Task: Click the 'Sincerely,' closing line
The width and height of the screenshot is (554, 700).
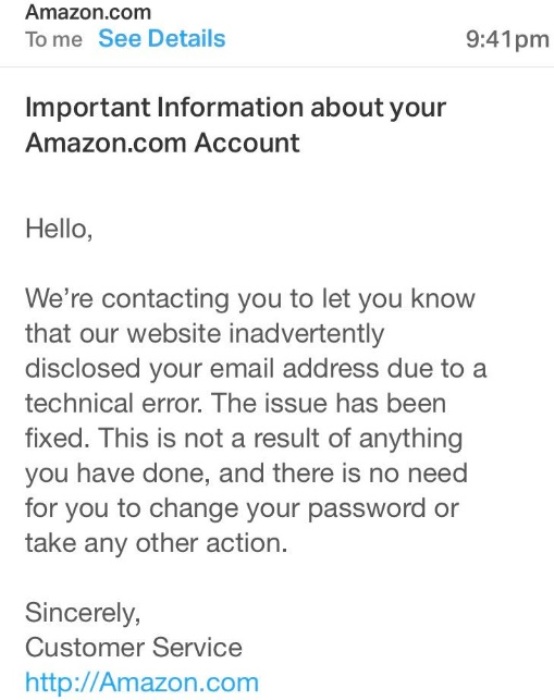Action: [x=83, y=612]
